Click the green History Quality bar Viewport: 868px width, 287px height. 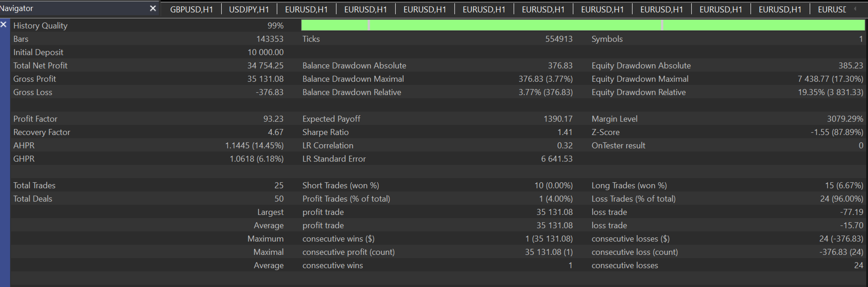coord(582,25)
